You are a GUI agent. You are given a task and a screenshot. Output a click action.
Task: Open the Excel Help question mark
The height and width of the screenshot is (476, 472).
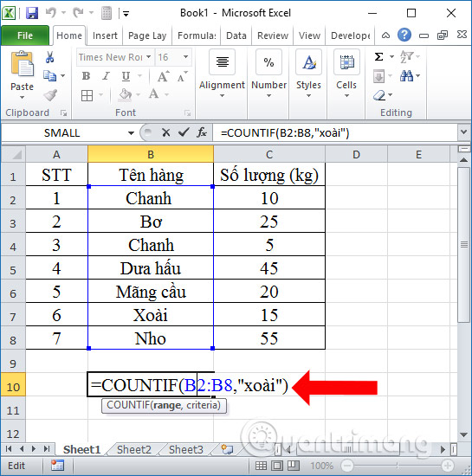[404, 35]
